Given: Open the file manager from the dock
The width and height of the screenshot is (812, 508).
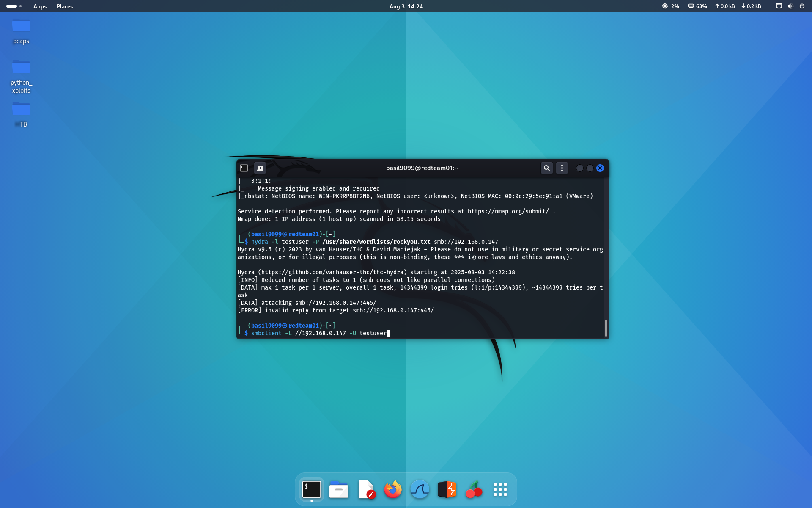Looking at the screenshot, I should pos(338,489).
